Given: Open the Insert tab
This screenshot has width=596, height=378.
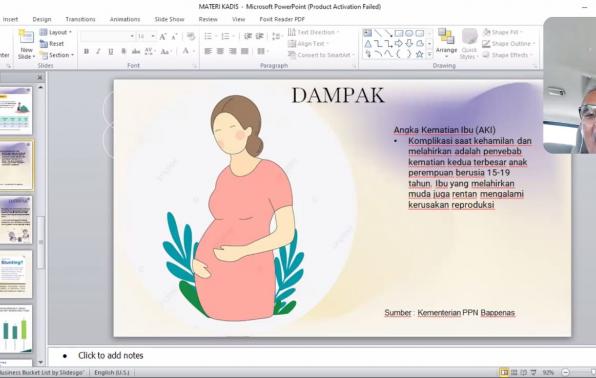Looking at the screenshot, I should point(10,19).
